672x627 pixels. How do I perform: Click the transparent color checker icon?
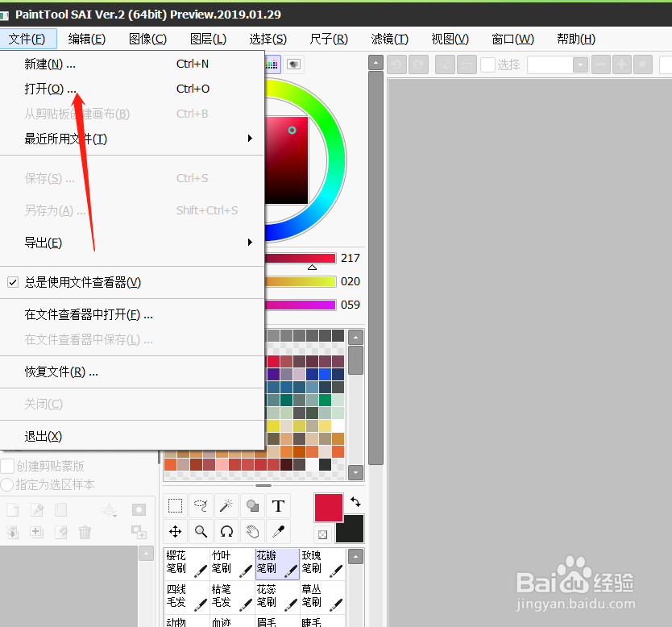click(323, 534)
